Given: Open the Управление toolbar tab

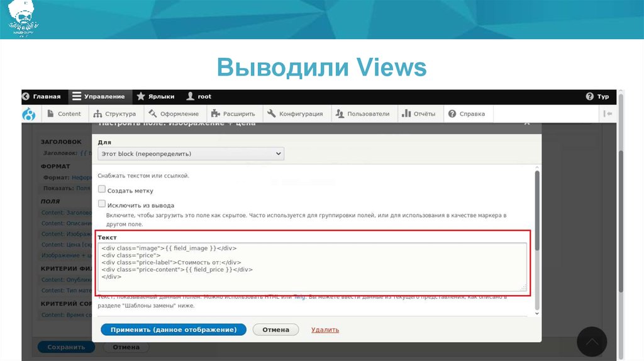Looking at the screenshot, I should coord(99,96).
